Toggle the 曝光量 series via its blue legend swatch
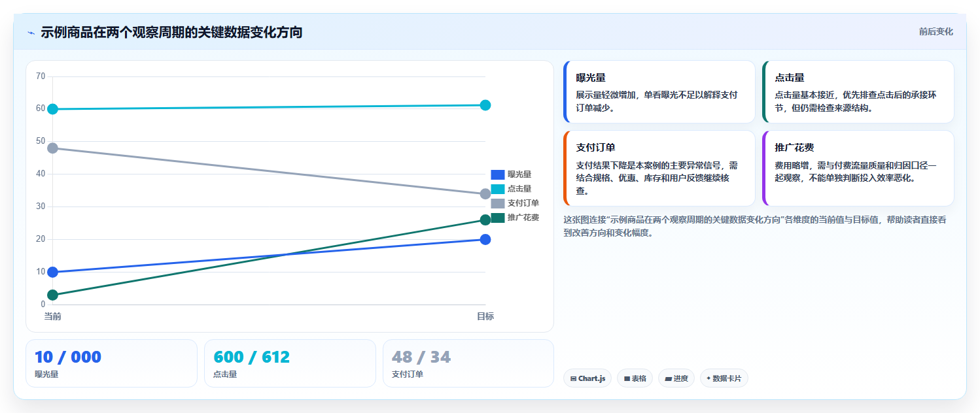The height and width of the screenshot is (413, 980). coord(498,174)
